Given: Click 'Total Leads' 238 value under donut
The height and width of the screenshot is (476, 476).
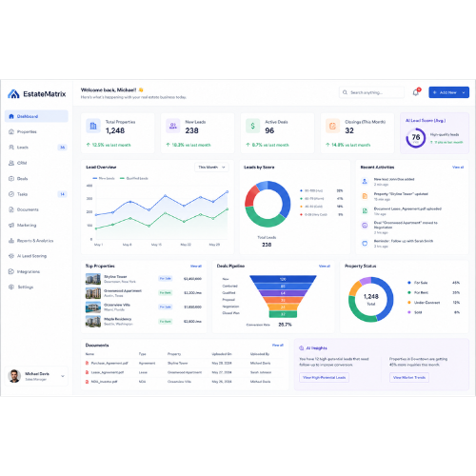Looking at the screenshot, I should (267, 245).
